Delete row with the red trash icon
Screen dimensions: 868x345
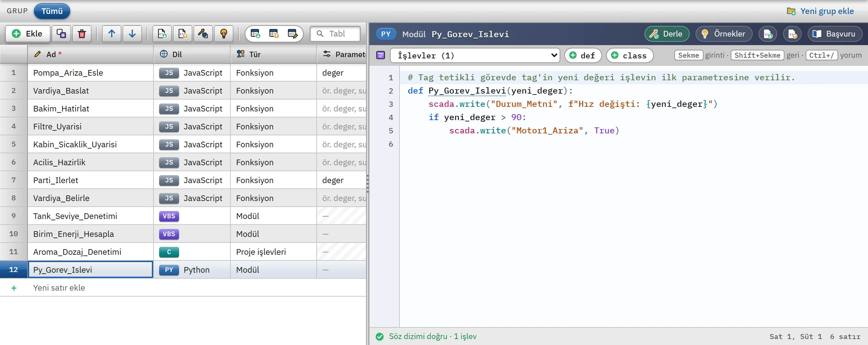(x=82, y=34)
